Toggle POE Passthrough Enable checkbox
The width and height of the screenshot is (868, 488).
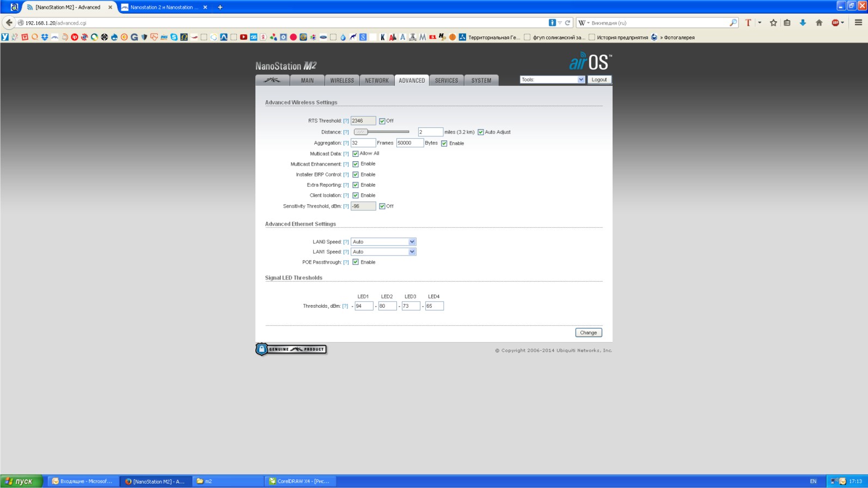(356, 262)
